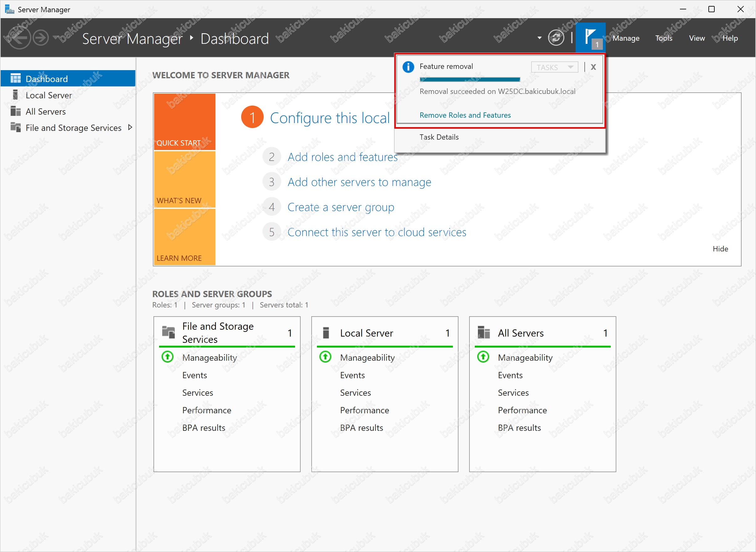Screen dimensions: 756x552
Task: Open the navigation history dropdown arrow
Action: pyautogui.click(x=56, y=38)
